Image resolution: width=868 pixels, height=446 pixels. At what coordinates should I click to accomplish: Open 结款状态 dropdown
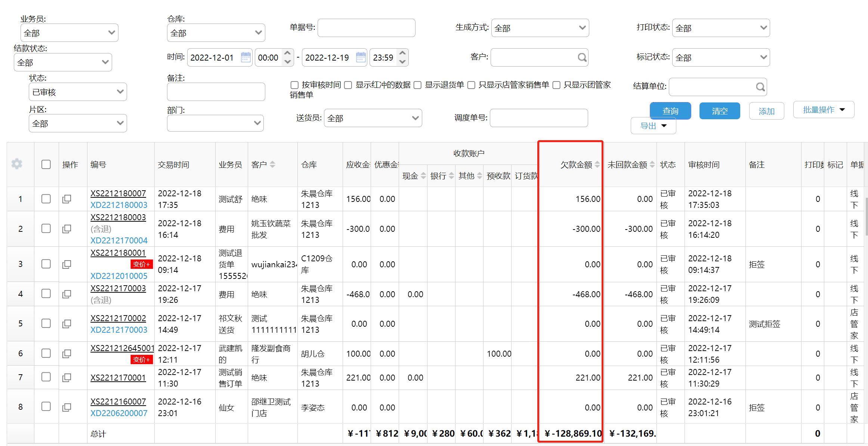[x=63, y=62]
